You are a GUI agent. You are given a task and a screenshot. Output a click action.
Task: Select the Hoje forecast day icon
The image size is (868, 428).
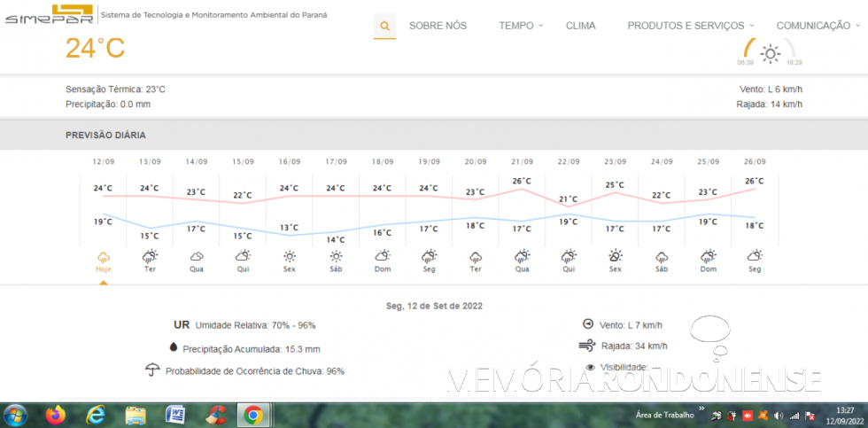(104, 257)
